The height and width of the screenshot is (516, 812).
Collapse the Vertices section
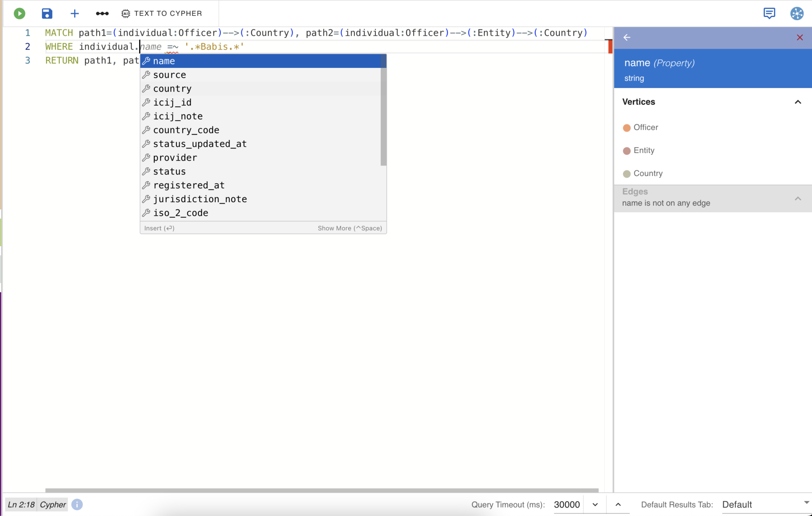coord(798,102)
